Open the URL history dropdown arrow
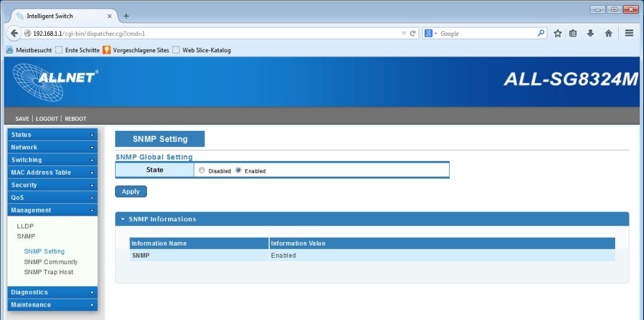 tap(404, 33)
